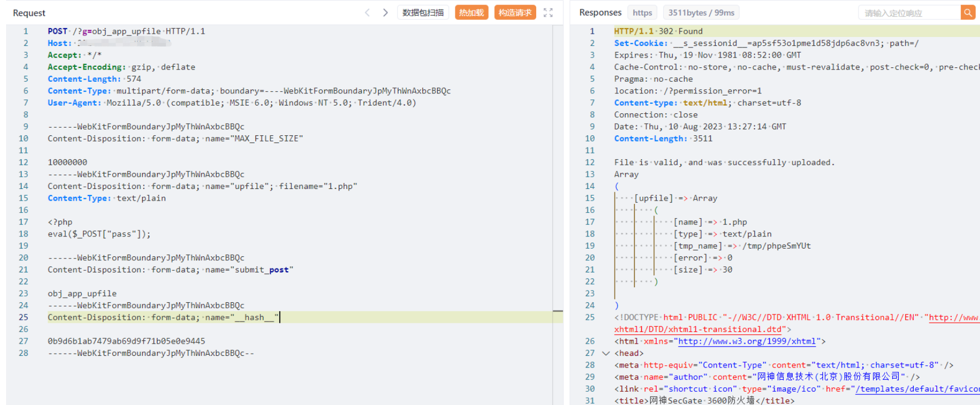Click the HTTP/1.1 302 Found status line
Image resolution: width=980 pixels, height=405 pixels.
(x=658, y=31)
